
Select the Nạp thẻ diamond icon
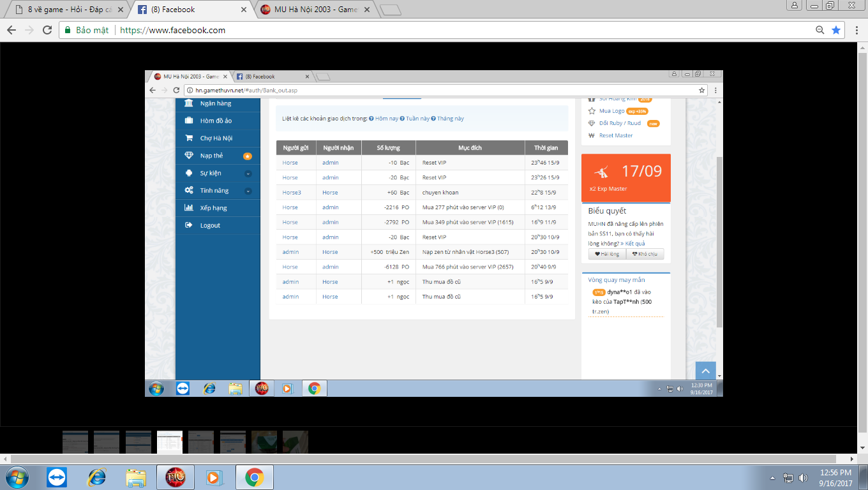pos(189,156)
